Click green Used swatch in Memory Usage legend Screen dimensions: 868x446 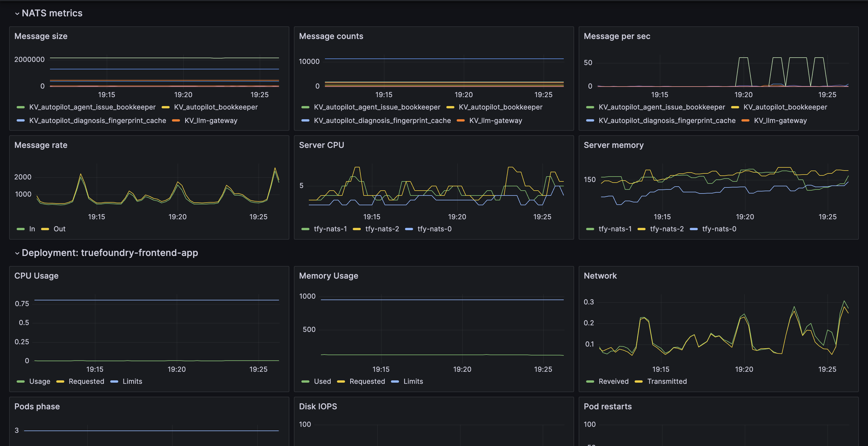(x=305, y=382)
